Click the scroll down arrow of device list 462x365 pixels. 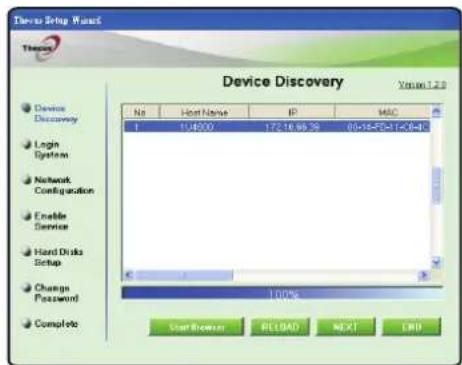point(436,263)
